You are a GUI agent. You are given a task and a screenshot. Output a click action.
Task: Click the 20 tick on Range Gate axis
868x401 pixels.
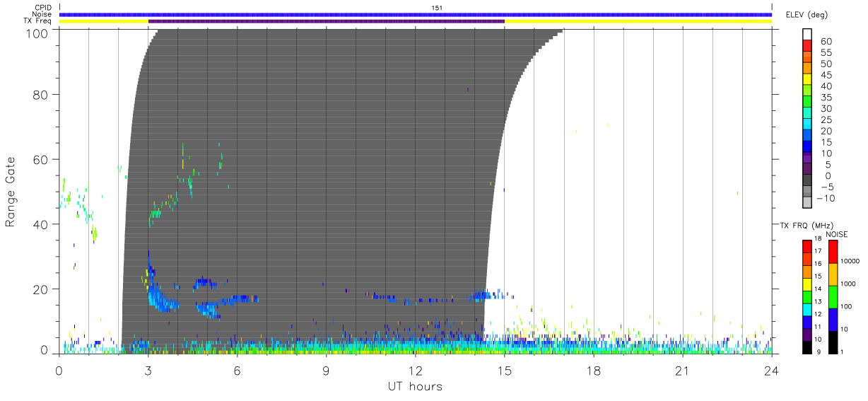pyautogui.click(x=41, y=289)
